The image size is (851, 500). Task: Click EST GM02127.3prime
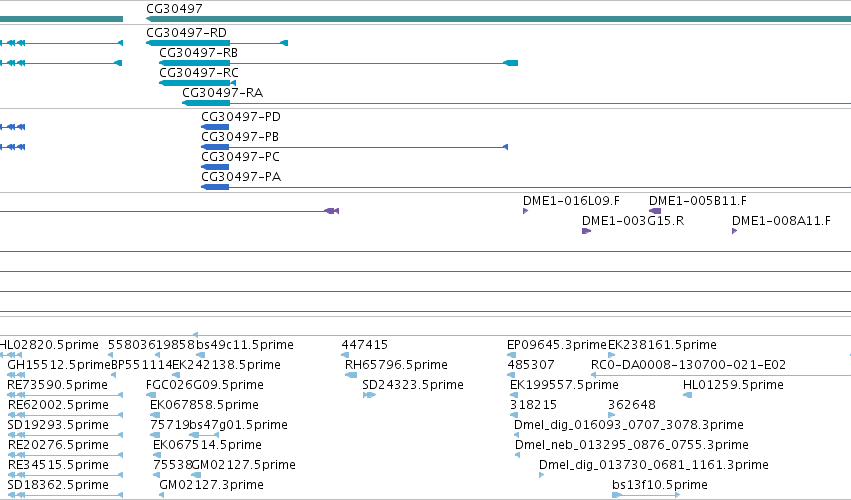click(x=211, y=485)
